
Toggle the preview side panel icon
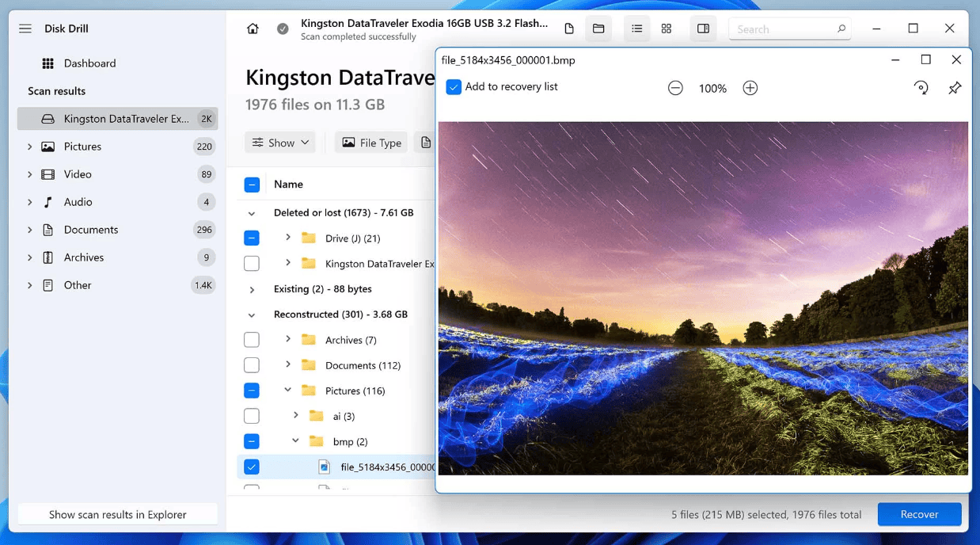pyautogui.click(x=703, y=29)
